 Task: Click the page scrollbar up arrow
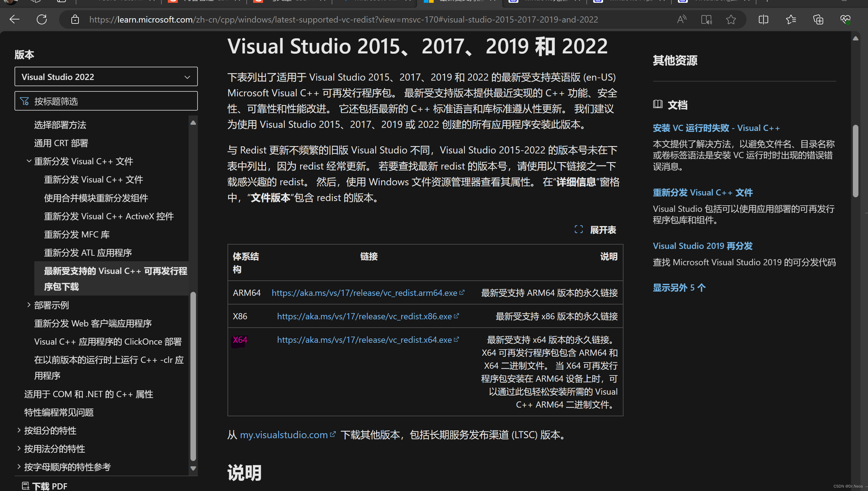856,38
